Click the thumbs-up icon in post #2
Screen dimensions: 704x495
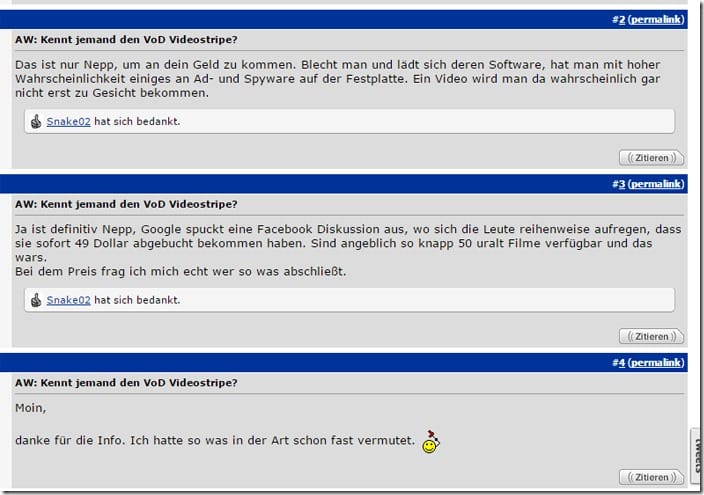coord(36,121)
